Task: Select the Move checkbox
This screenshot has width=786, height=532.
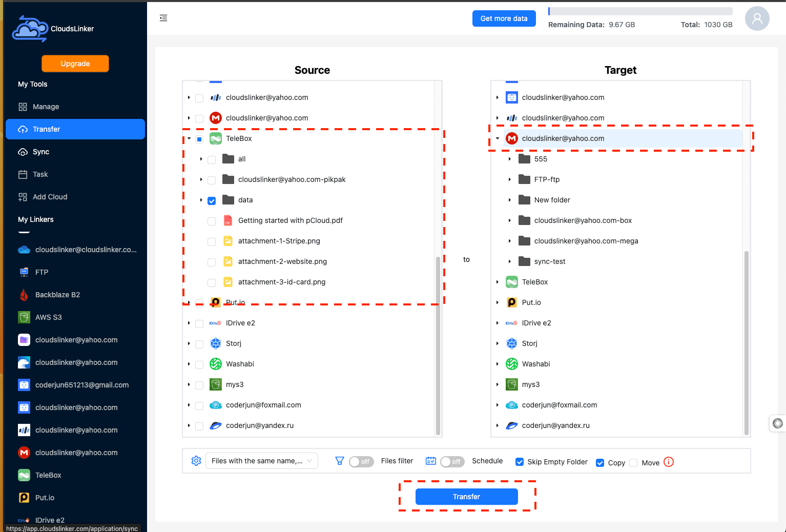Action: [x=633, y=462]
